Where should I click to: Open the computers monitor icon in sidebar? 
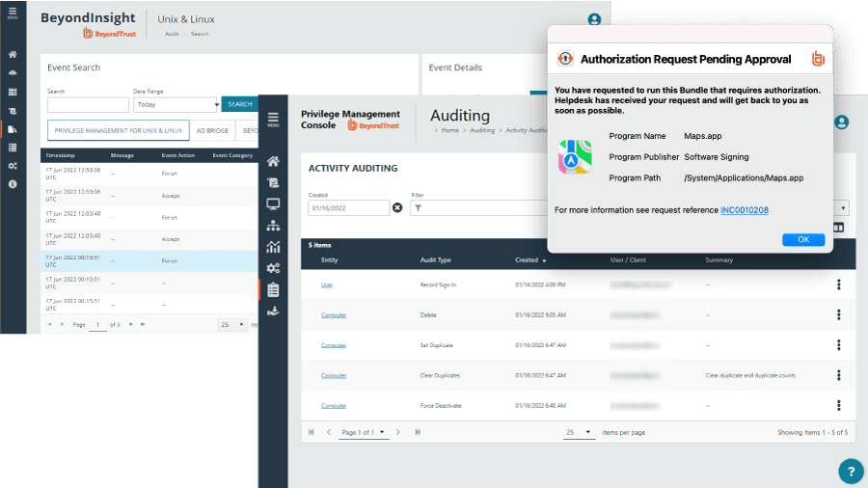(x=273, y=204)
